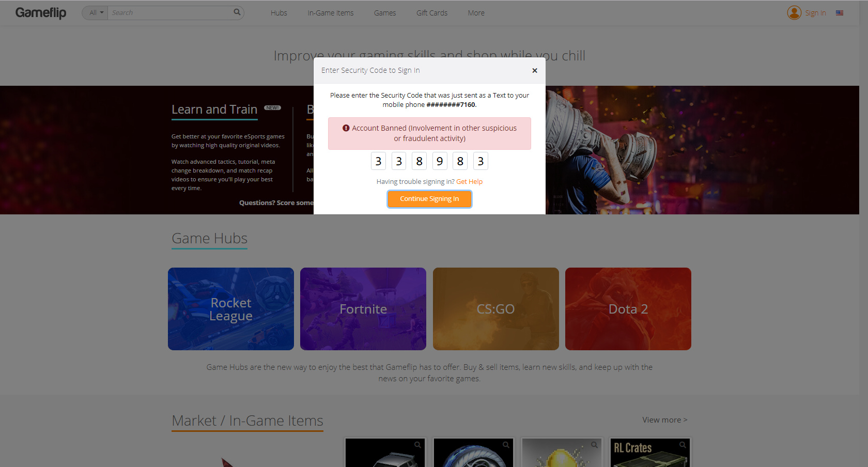
Task: Select the fifth security code digit box
Action: coord(460,161)
